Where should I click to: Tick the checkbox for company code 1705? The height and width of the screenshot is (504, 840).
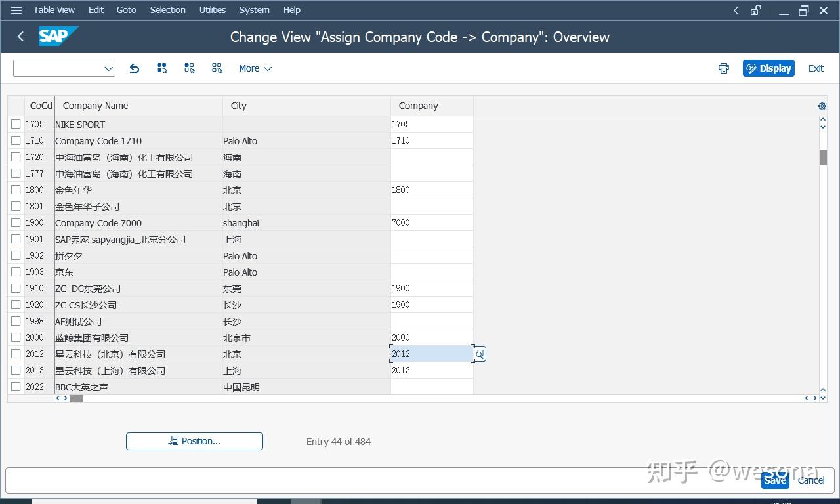tap(16, 124)
